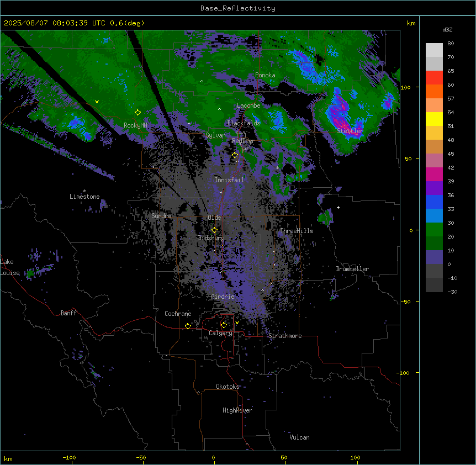Screen dimensions: 476x465
Task: Click the Lacombe city label
Action: [248, 105]
